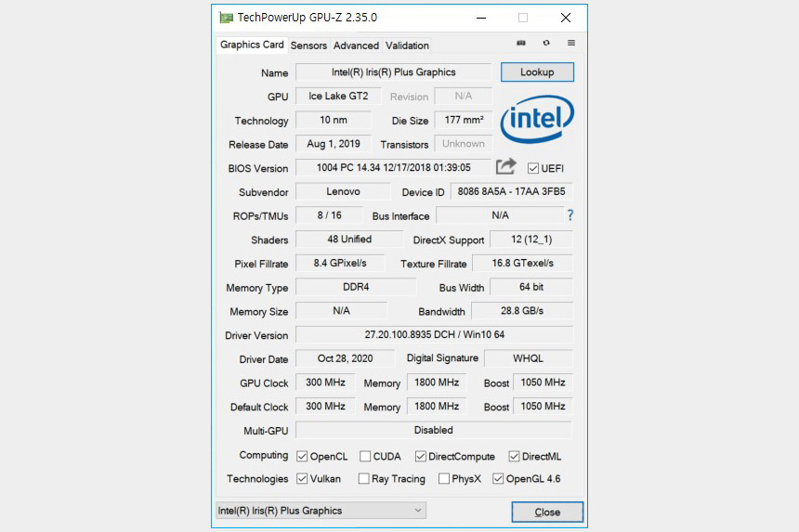Click the Die Size field 177 mm²
The height and width of the screenshot is (532, 799).
(x=464, y=120)
